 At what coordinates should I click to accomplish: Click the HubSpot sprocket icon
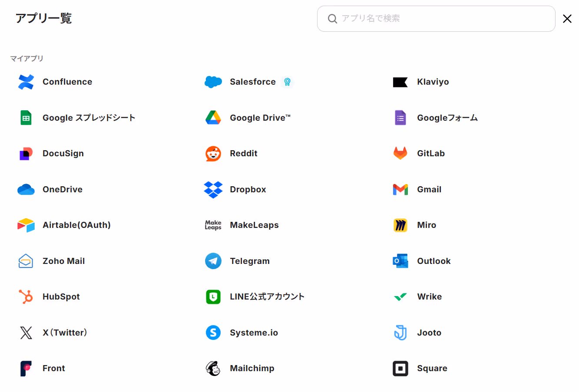pyautogui.click(x=26, y=297)
